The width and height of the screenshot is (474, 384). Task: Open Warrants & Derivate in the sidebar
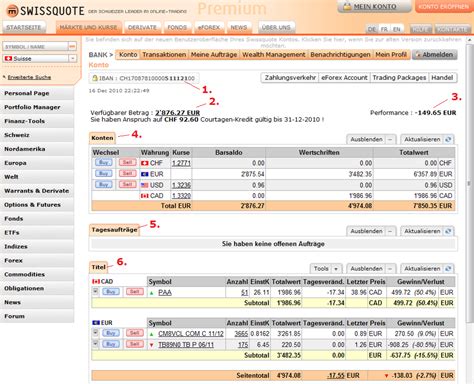(x=37, y=191)
